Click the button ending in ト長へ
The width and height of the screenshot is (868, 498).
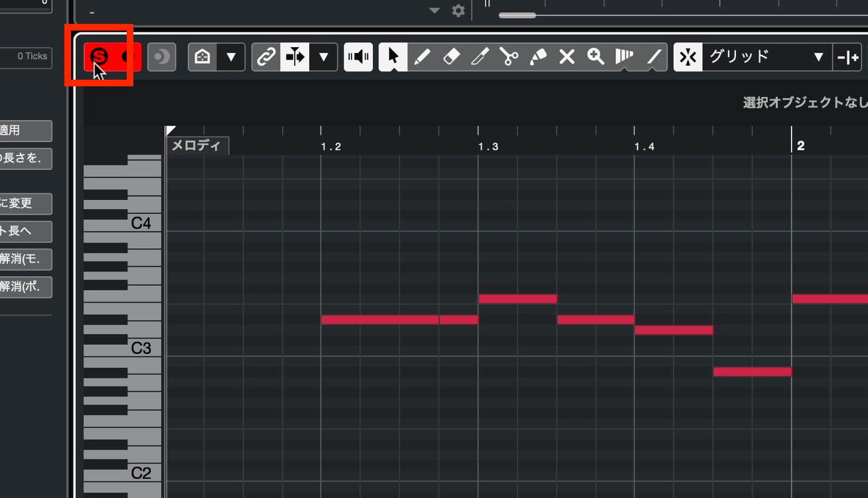[25, 231]
